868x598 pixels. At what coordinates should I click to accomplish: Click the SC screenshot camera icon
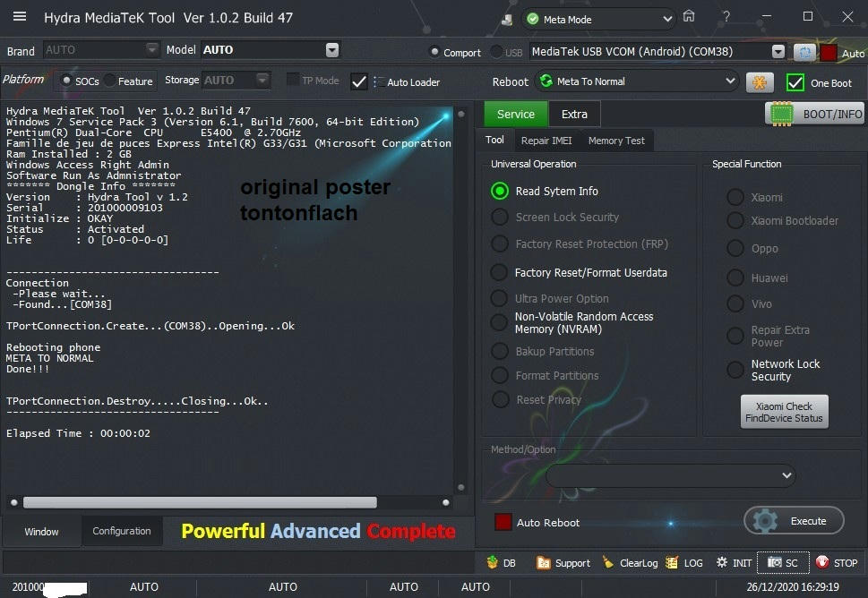click(x=775, y=562)
